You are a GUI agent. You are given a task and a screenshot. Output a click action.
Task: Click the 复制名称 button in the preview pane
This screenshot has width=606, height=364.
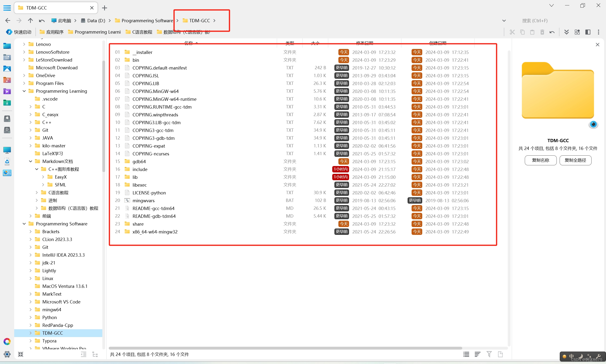click(540, 160)
